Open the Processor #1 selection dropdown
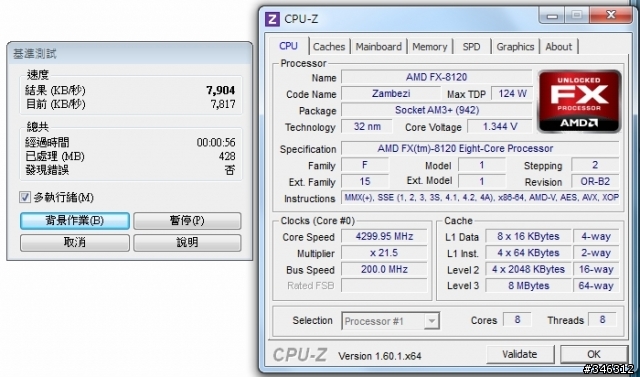This screenshot has height=377, width=640. point(390,321)
